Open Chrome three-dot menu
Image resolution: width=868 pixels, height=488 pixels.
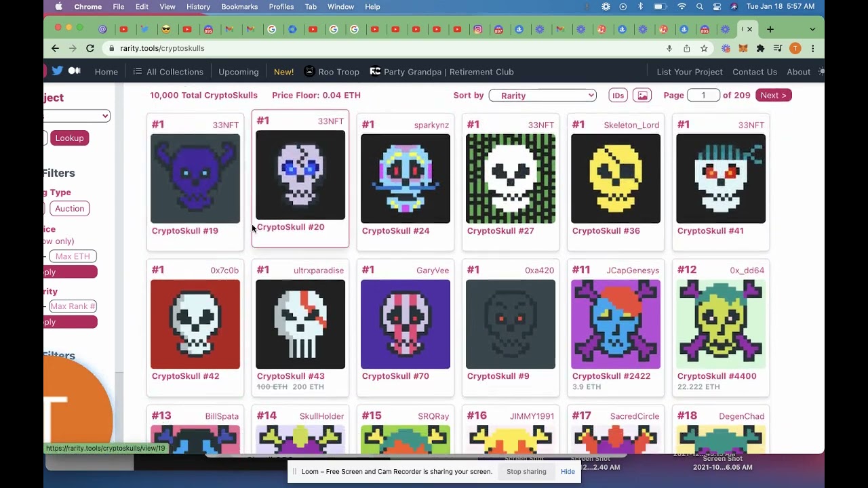pos(812,48)
